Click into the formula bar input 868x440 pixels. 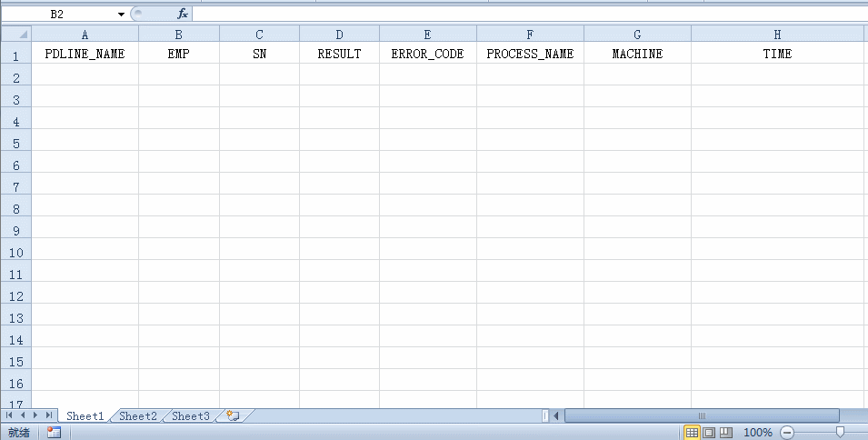[x=527, y=15]
